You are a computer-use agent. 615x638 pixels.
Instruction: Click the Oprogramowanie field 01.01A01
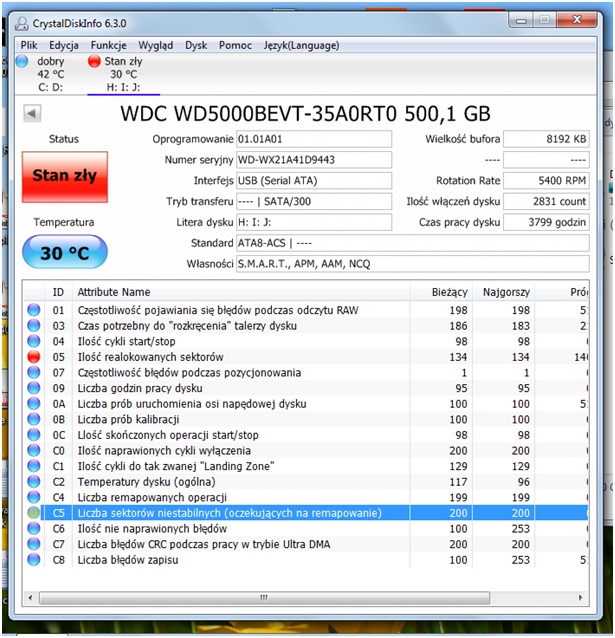[314, 139]
